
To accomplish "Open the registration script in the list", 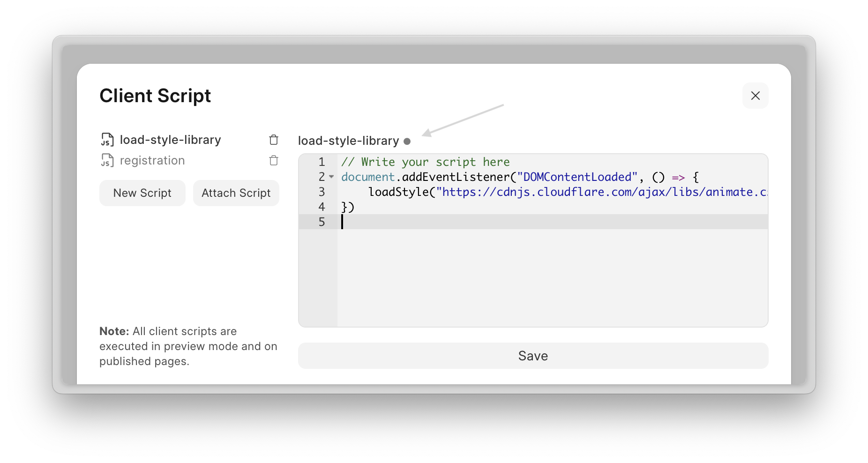I will 152,160.
